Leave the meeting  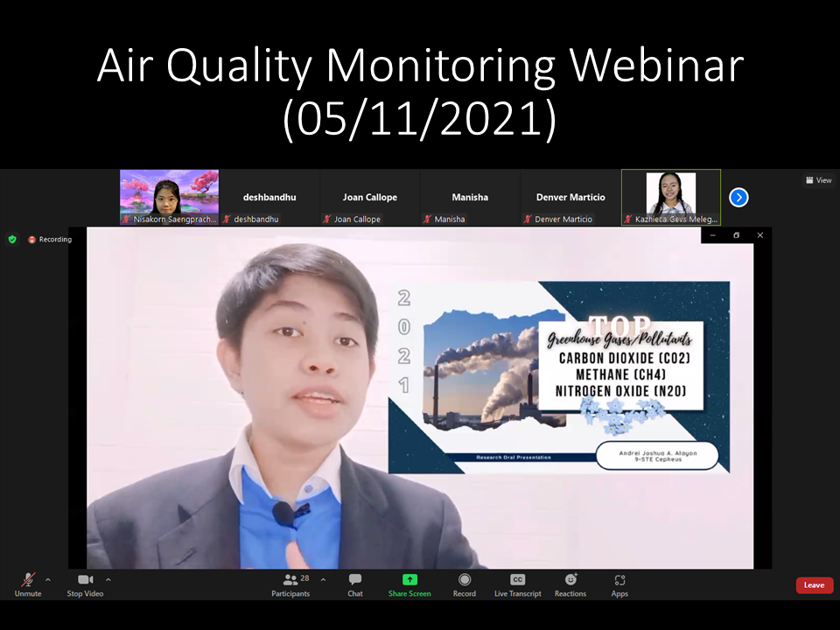click(x=814, y=585)
